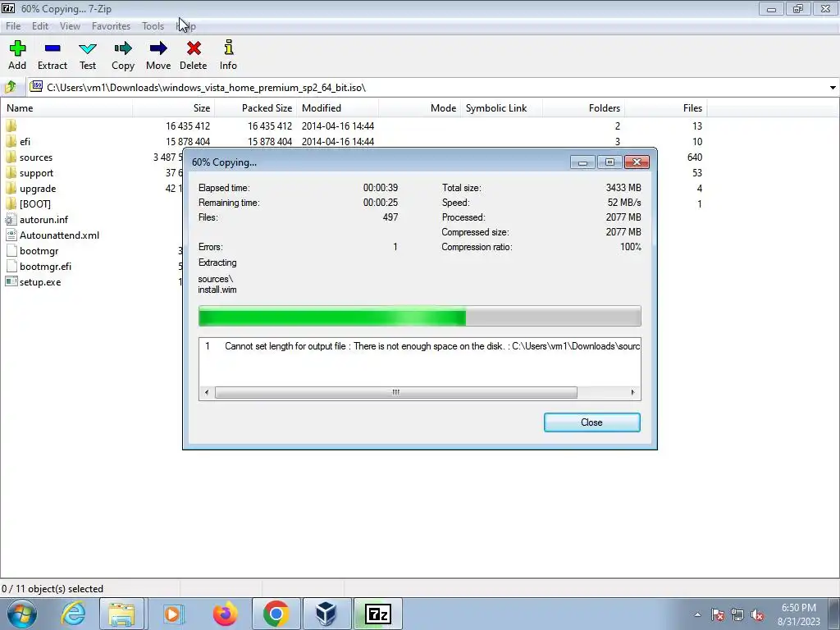Open the Windows Start menu

21,614
